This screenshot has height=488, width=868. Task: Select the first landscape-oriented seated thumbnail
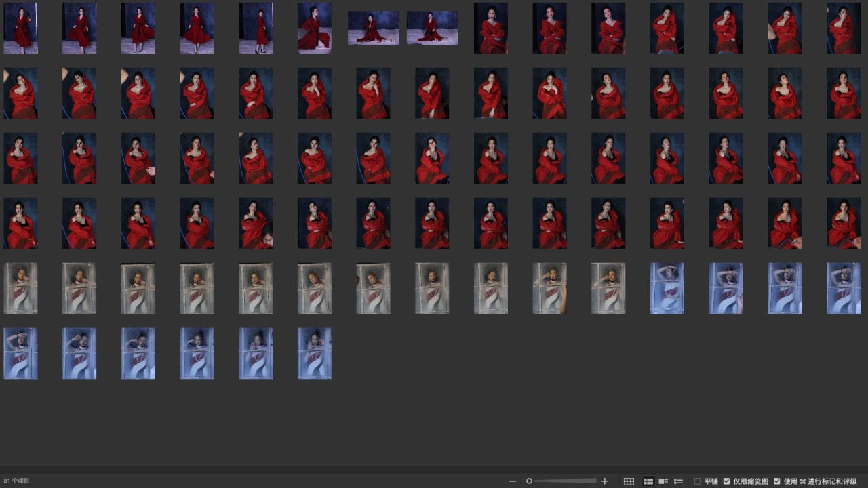373,28
